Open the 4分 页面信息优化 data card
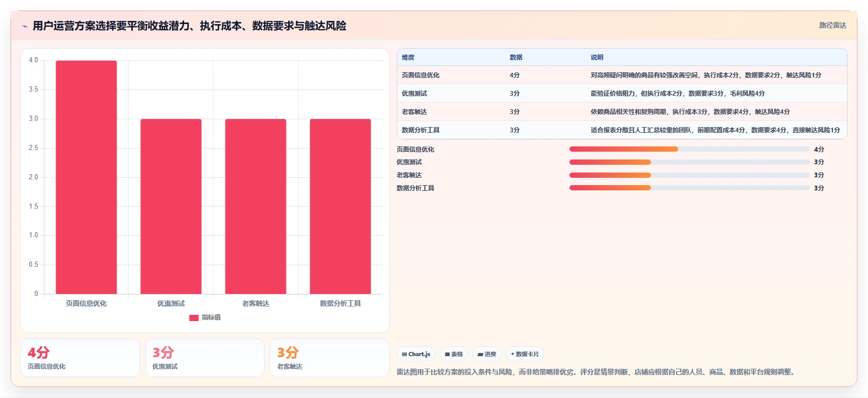This screenshot has height=398, width=868. point(80,358)
